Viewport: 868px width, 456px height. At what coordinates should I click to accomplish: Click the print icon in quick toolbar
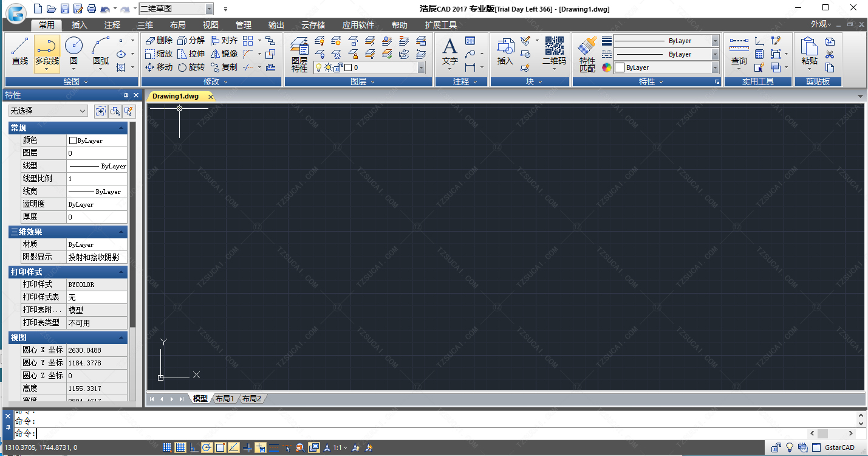[x=92, y=9]
